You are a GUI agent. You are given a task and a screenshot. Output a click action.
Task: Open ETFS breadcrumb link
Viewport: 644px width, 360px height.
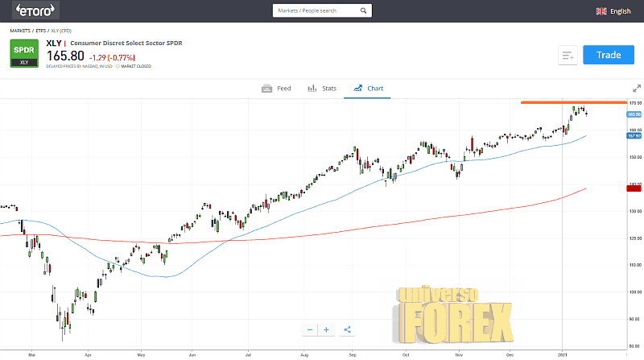[x=41, y=31]
